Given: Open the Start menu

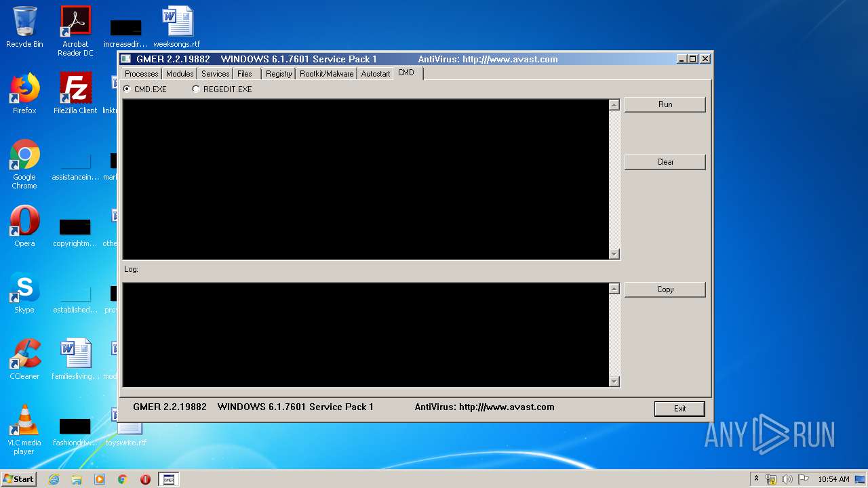Looking at the screenshot, I should coord(18,479).
